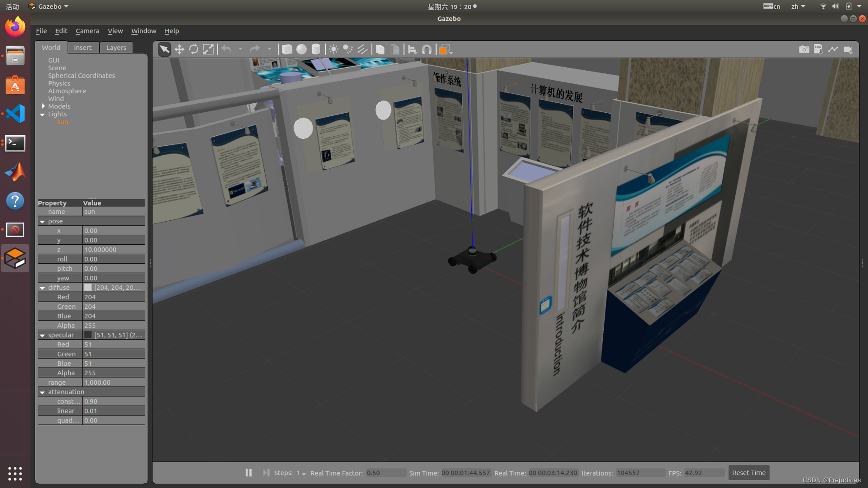Take a screenshot with camera icon
The width and height of the screenshot is (868, 488).
tap(804, 49)
